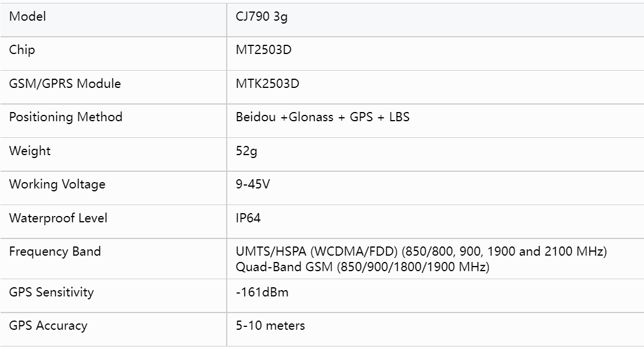Click the Frequency Band label
This screenshot has width=644, height=347.
click(55, 252)
